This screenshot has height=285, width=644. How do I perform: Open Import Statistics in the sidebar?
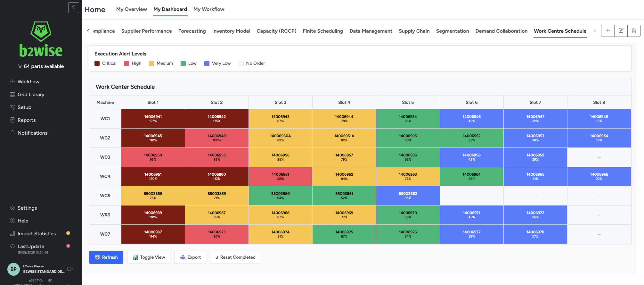coord(37,233)
